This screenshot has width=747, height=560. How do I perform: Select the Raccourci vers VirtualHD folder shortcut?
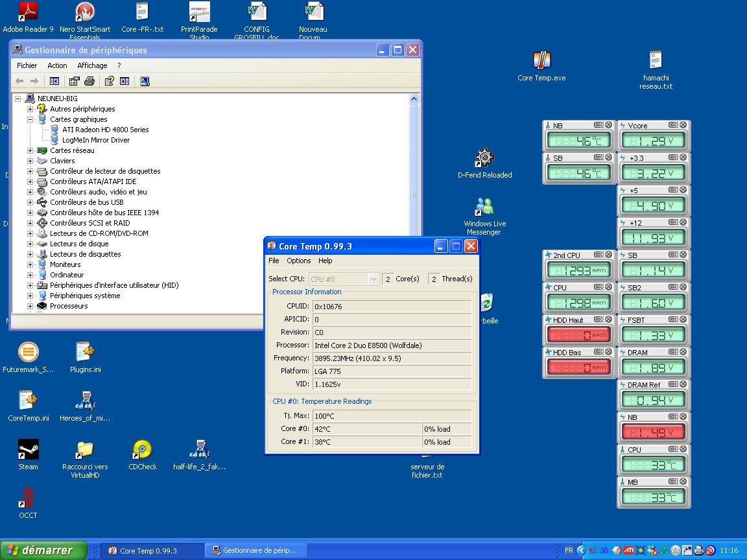pos(86,458)
